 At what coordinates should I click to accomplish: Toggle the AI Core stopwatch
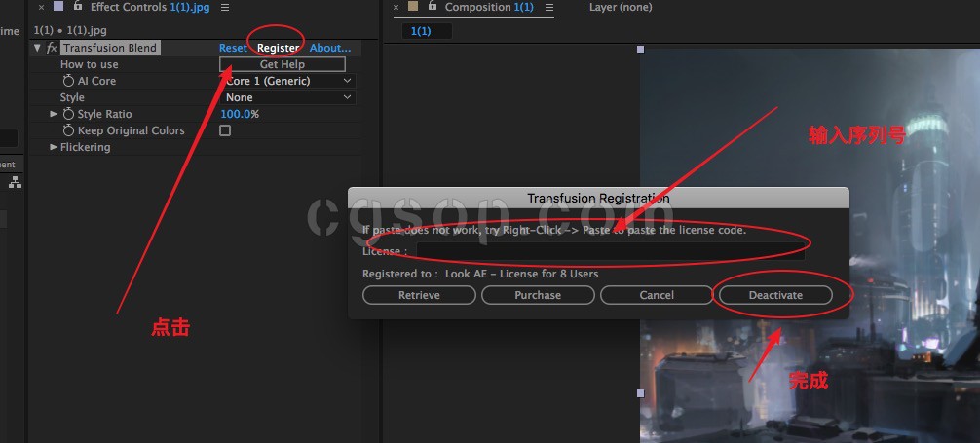68,81
